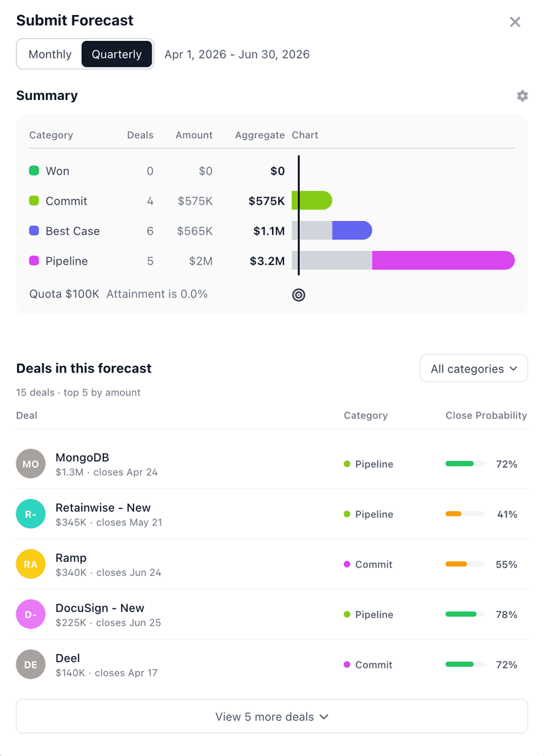Image resolution: width=544 pixels, height=756 pixels.
Task: Click Deel 72% probability bar
Action: click(465, 664)
